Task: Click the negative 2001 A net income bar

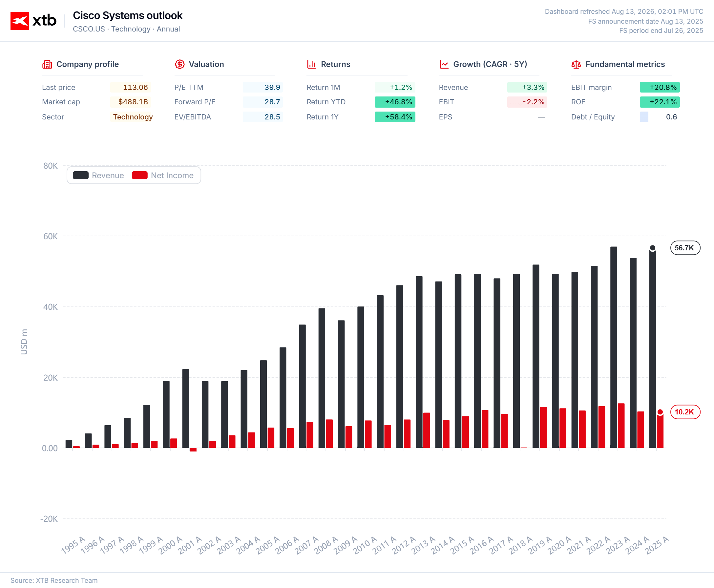Action: point(193,450)
